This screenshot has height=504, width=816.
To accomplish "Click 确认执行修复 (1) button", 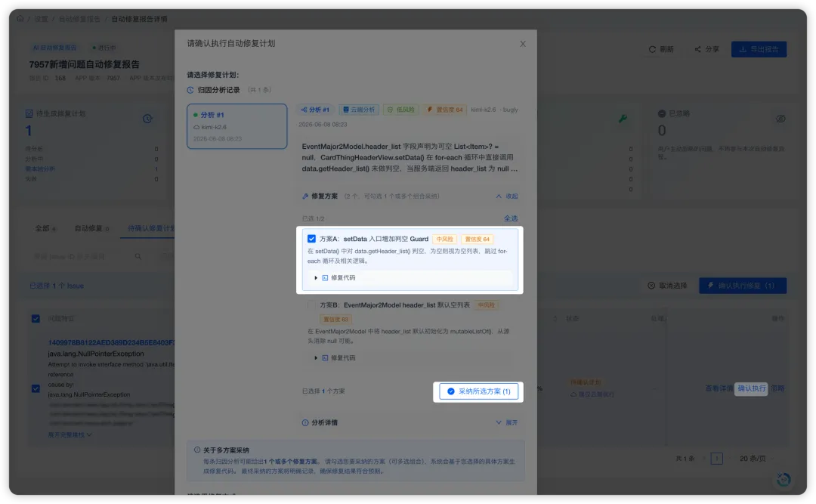I will click(x=743, y=286).
